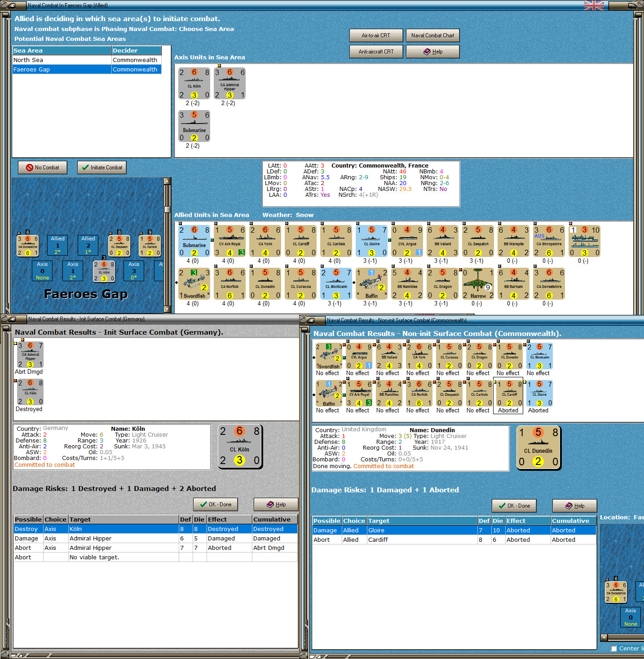The height and width of the screenshot is (659, 644).
Task: Click Swordfish in Commonwealth results window
Action: 329,356
